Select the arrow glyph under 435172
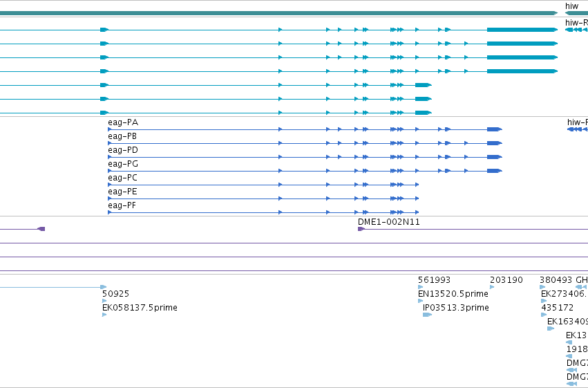 [x=544, y=315]
